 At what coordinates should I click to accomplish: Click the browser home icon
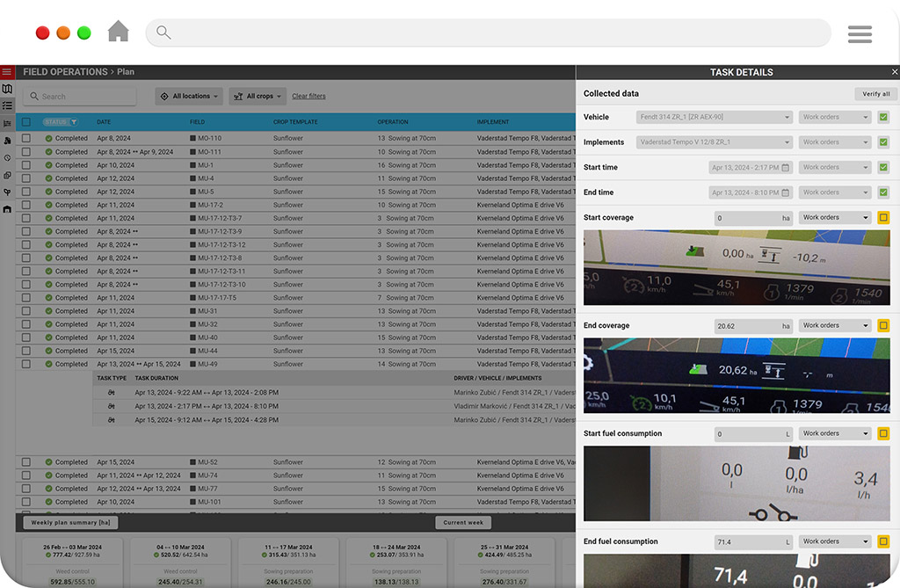[x=119, y=31]
